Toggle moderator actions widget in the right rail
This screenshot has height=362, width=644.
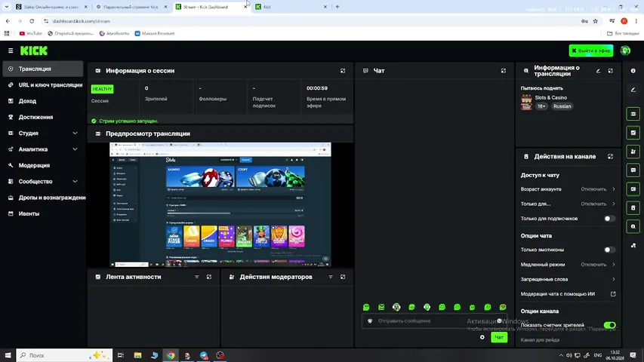tap(633, 152)
